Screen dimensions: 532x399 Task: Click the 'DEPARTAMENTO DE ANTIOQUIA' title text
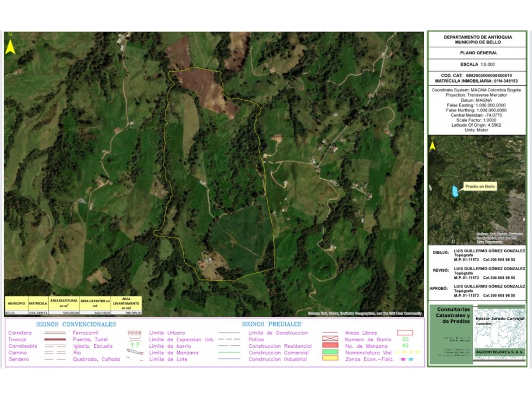click(x=478, y=37)
